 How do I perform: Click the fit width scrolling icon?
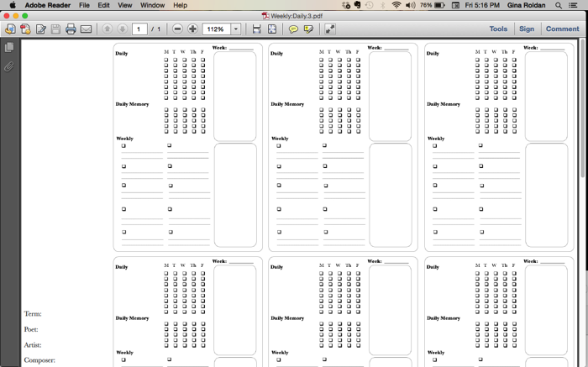click(x=256, y=29)
